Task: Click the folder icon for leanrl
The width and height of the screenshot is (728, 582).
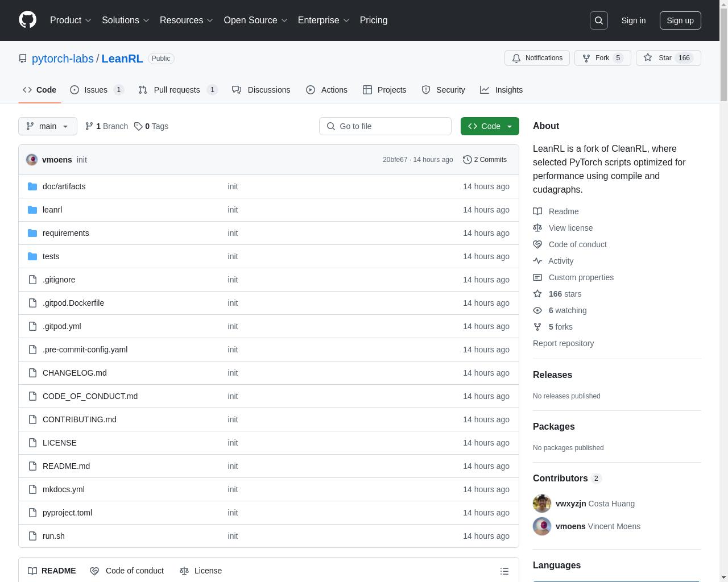Action: tap(32, 210)
